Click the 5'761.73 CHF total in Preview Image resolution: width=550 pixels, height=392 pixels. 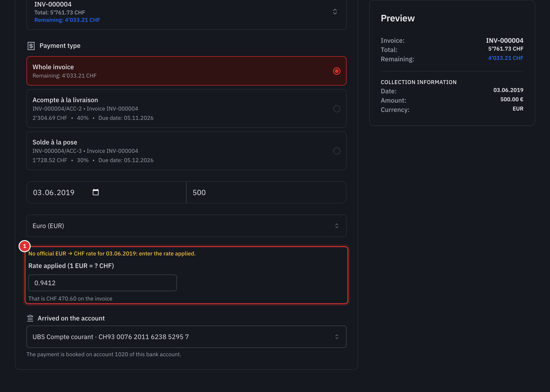click(506, 49)
